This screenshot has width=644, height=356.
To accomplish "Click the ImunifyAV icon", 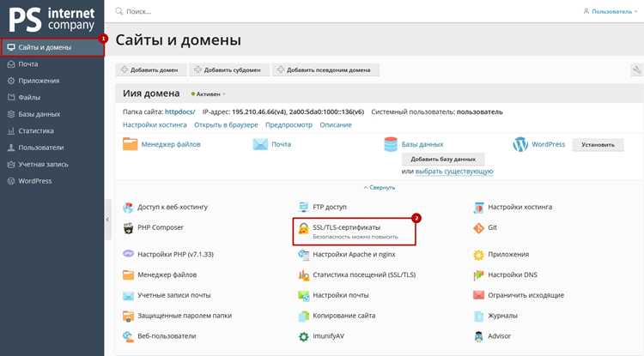I will point(303,336).
